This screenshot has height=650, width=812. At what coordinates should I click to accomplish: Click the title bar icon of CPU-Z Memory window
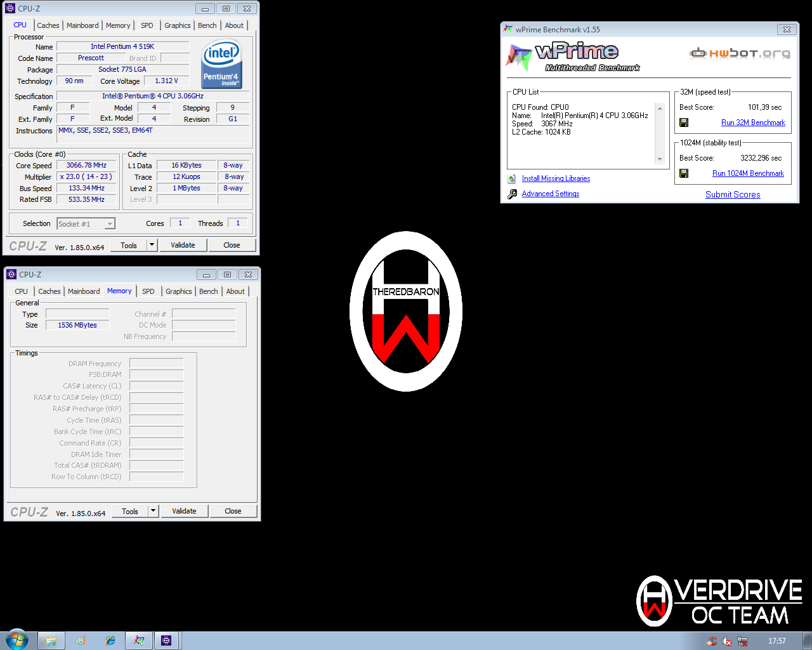coord(11,274)
